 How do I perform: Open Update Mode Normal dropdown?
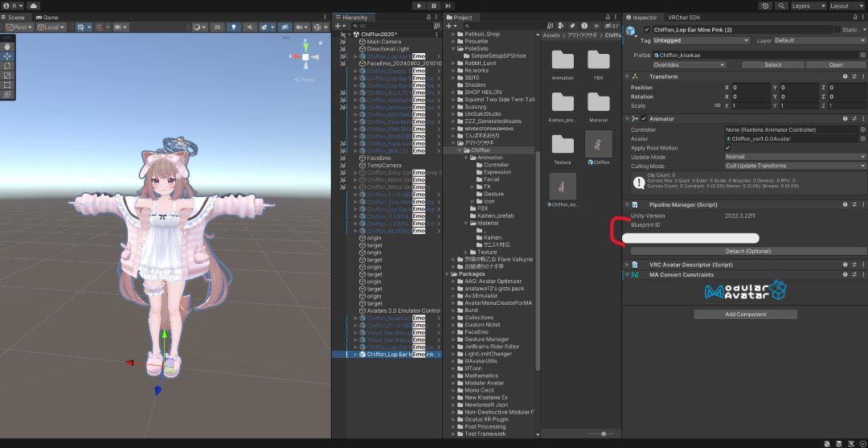coord(795,157)
